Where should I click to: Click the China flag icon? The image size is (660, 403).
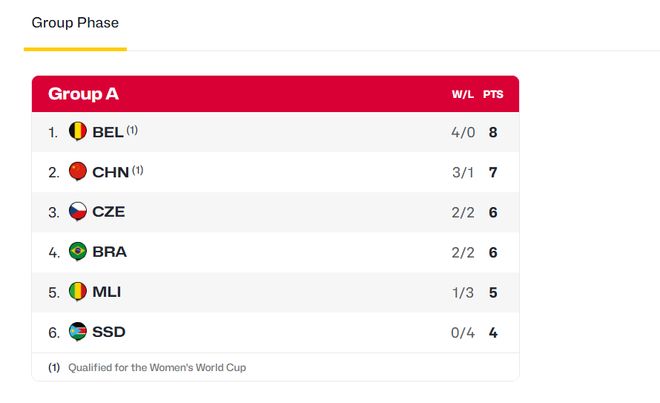click(78, 171)
